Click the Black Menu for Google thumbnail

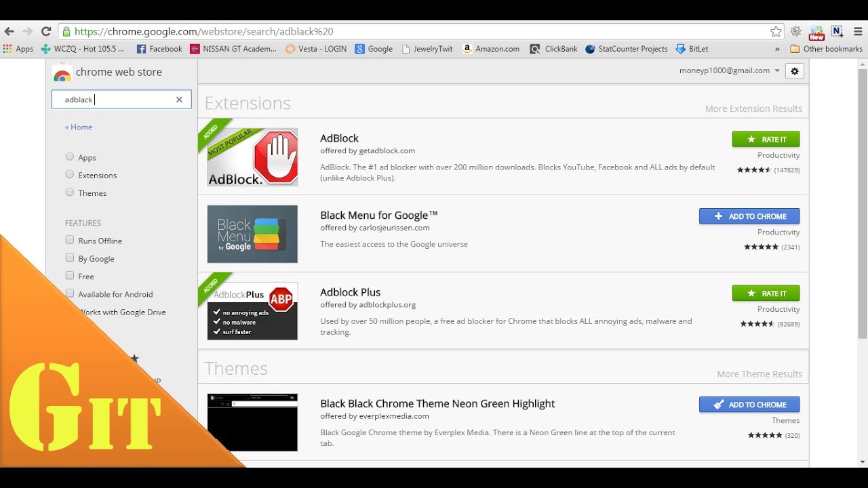pos(252,235)
